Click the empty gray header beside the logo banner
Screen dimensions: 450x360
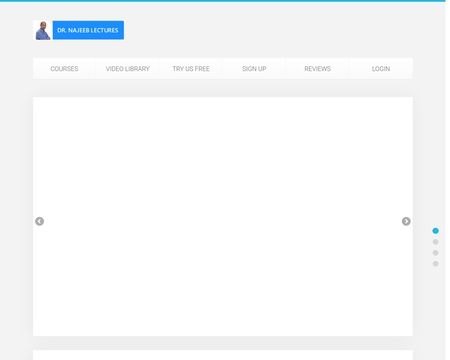point(267,30)
